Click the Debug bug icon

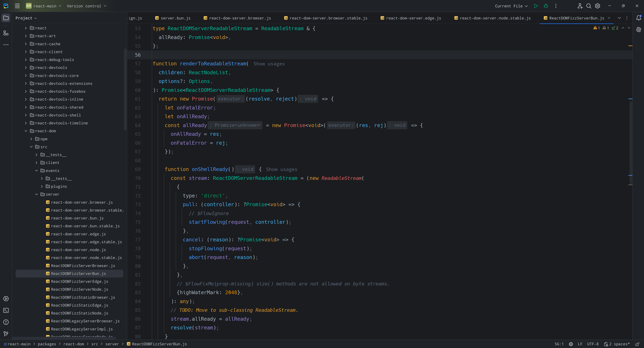(x=546, y=6)
